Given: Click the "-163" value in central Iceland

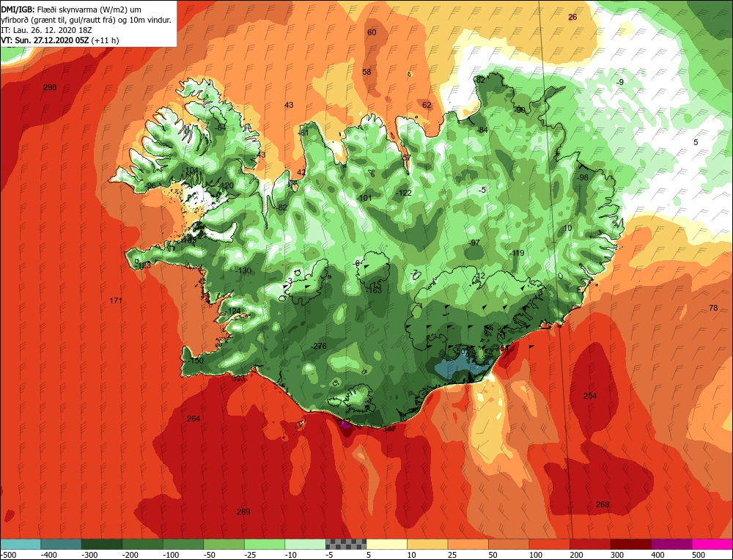Looking at the screenshot, I should click(374, 290).
